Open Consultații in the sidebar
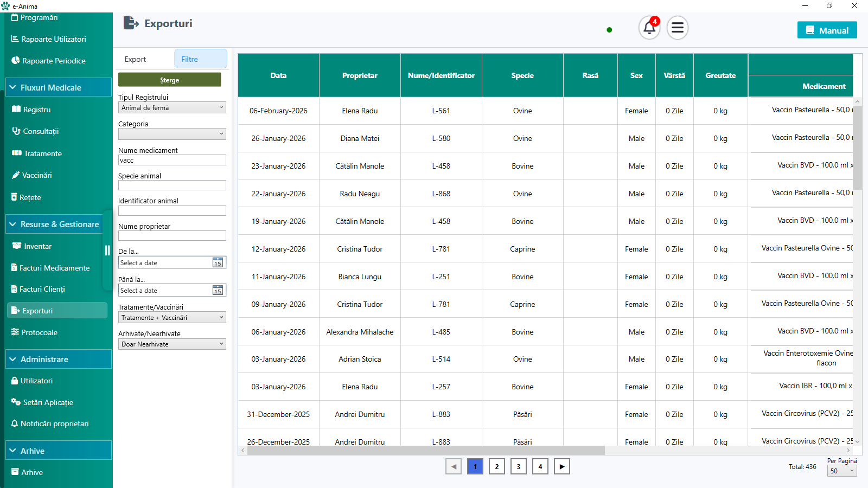This screenshot has height=488, width=868. tap(41, 131)
